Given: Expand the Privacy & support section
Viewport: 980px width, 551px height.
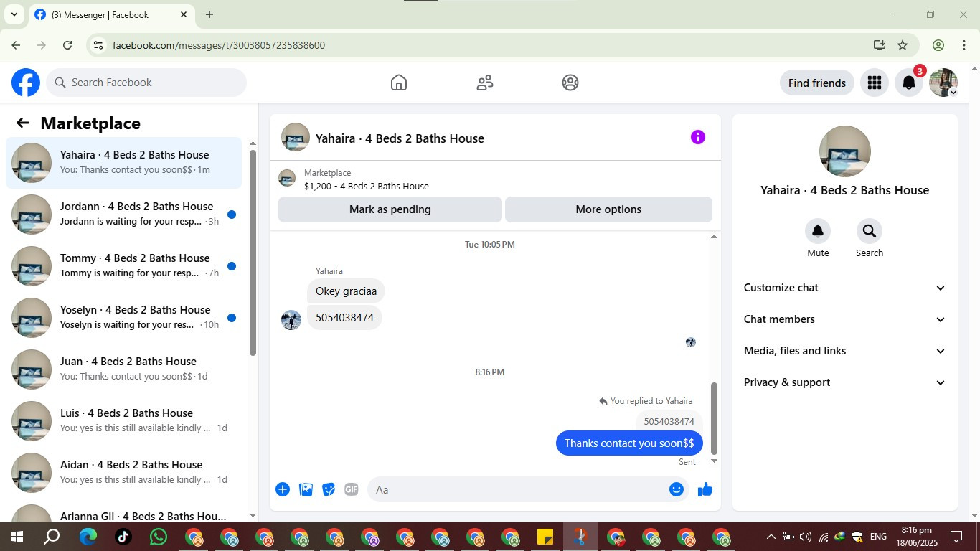Looking at the screenshot, I should click(x=845, y=382).
